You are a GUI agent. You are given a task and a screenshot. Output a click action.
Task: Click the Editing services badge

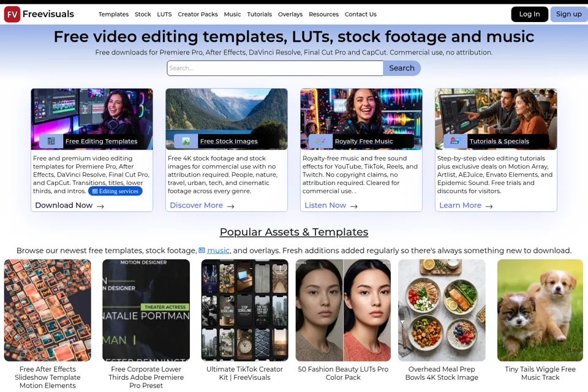[x=115, y=191]
